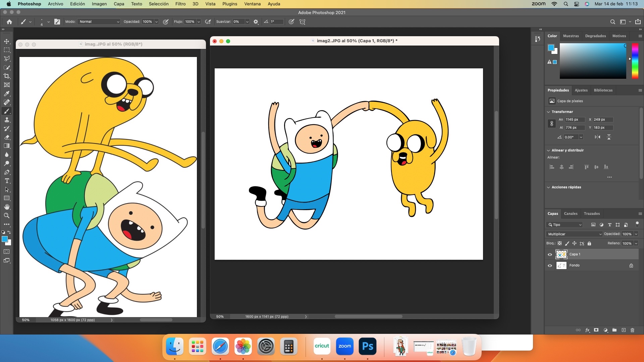Open the Opacidad dropdown in options bar
This screenshot has height=362, width=644.
click(156, 22)
